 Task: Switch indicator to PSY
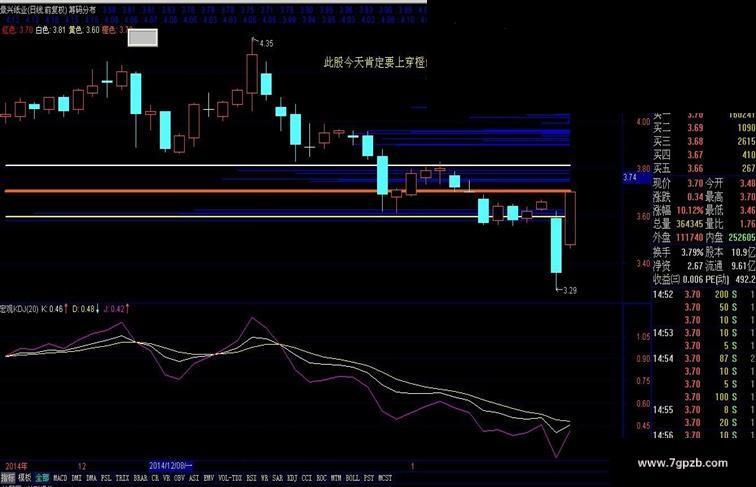tap(369, 478)
